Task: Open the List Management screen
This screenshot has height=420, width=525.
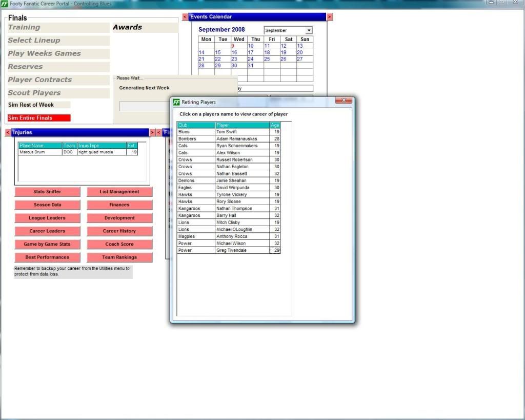Action: (119, 192)
